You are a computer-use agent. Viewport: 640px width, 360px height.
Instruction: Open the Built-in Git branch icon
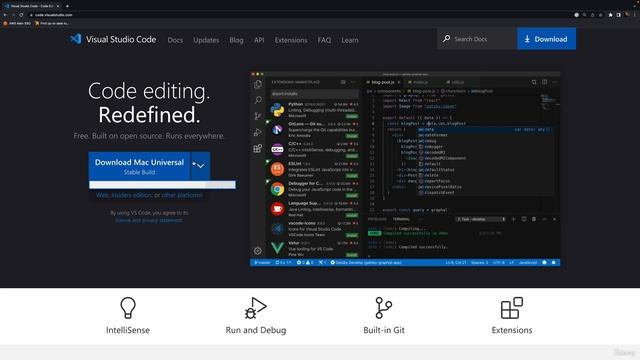tap(383, 308)
